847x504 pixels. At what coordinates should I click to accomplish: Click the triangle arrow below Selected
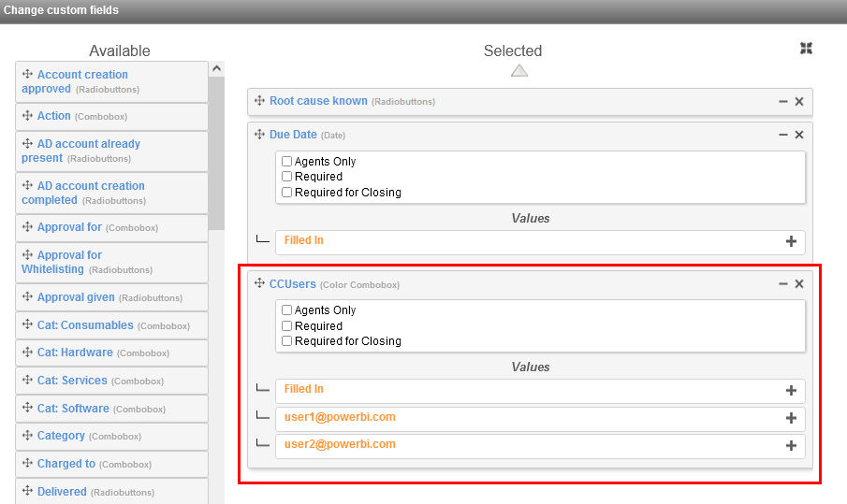point(519,70)
